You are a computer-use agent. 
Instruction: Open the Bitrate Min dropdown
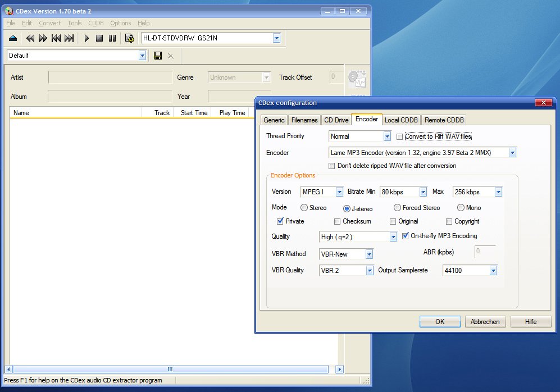click(x=423, y=192)
